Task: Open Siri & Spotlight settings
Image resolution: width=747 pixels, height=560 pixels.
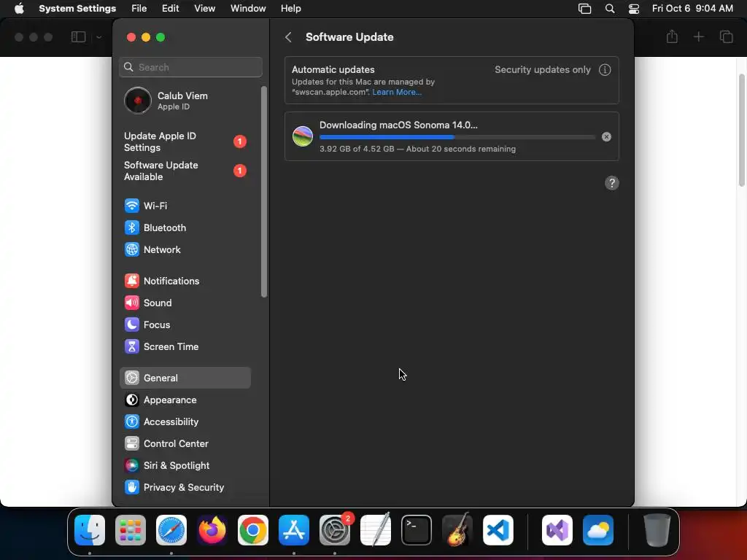Action: pos(185,466)
